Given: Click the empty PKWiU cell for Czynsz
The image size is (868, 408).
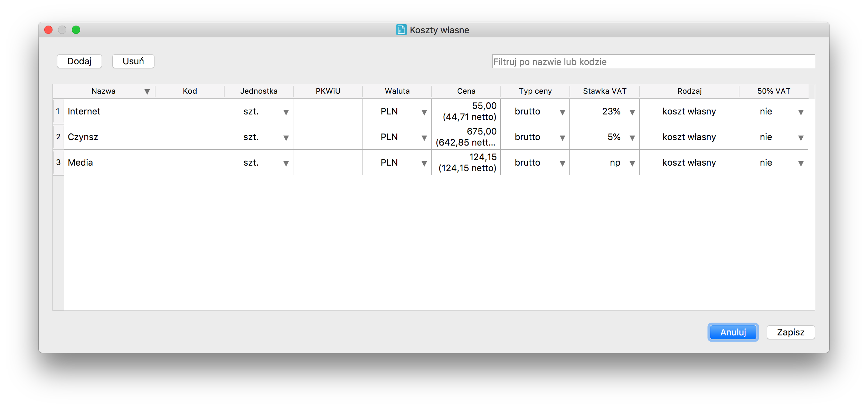Looking at the screenshot, I should pos(328,137).
